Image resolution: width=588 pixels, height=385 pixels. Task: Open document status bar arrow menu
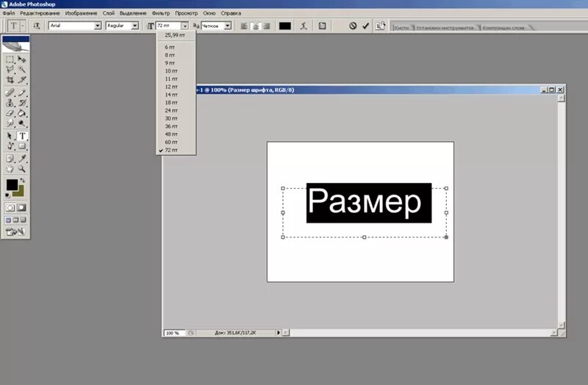pos(279,333)
